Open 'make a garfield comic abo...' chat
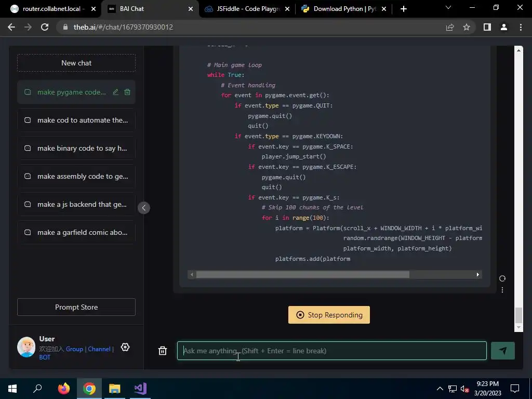Image resolution: width=532 pixels, height=399 pixels. pyautogui.click(x=76, y=232)
